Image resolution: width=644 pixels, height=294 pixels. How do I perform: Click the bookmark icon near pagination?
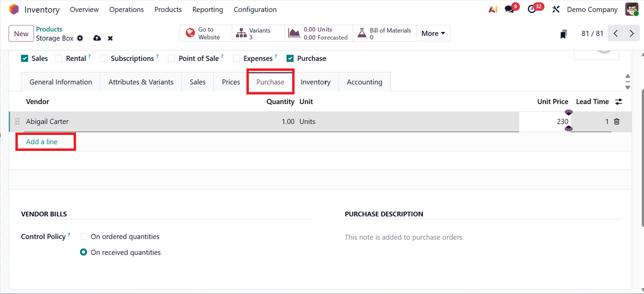click(563, 33)
